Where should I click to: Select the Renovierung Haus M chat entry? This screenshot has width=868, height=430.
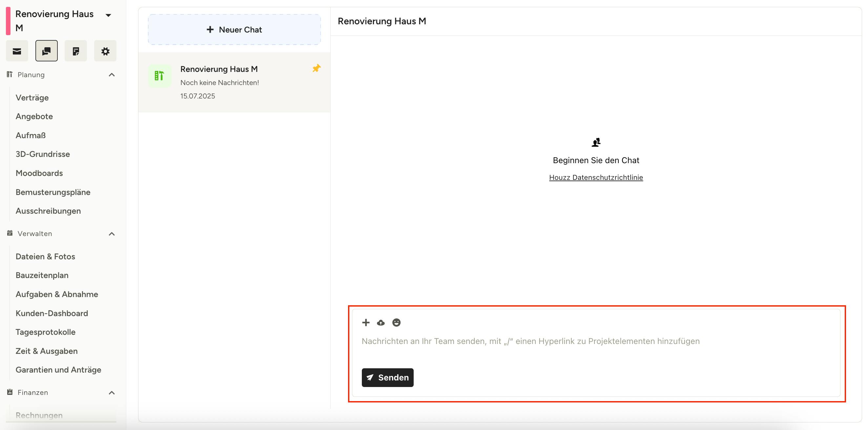pyautogui.click(x=235, y=82)
